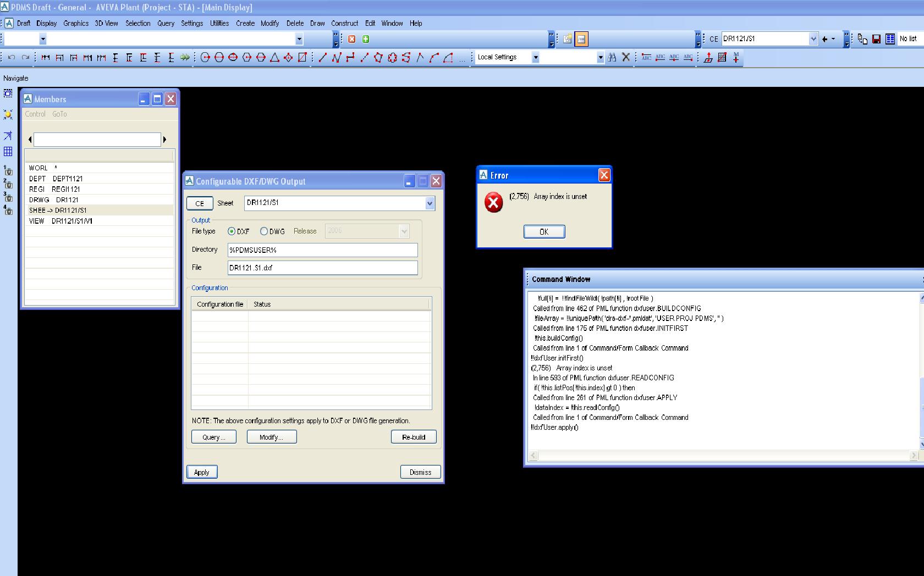Click the camera 1 view icon in the left sidebar
The width and height of the screenshot is (924, 576).
(x=8, y=171)
